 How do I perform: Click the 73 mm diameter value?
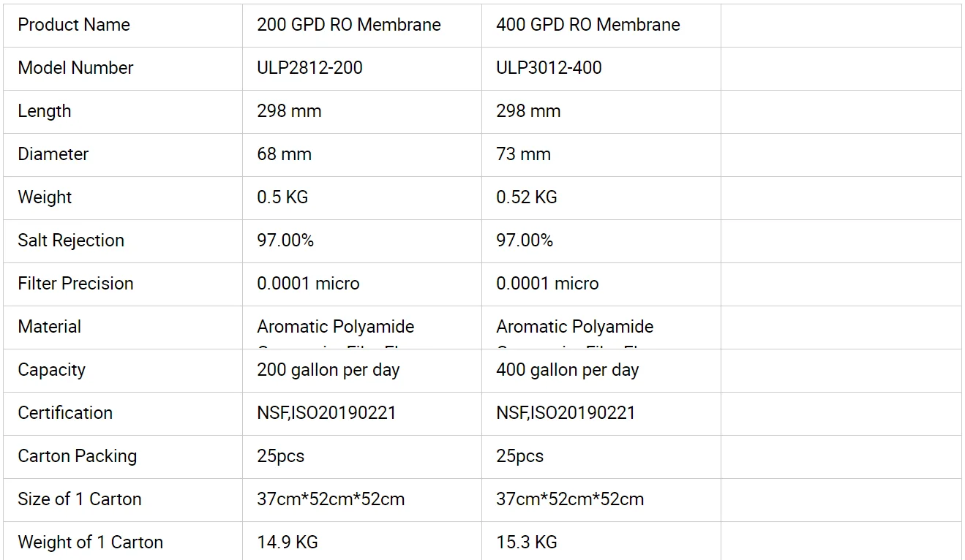coord(523,154)
